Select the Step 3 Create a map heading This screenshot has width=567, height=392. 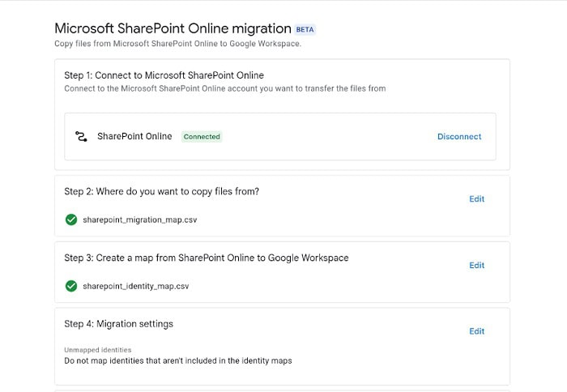pyautogui.click(x=206, y=258)
